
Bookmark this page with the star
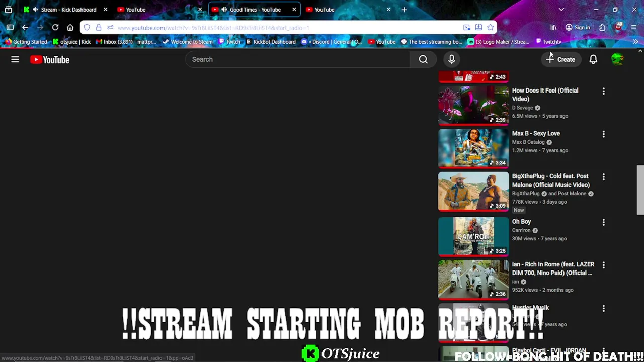click(490, 27)
